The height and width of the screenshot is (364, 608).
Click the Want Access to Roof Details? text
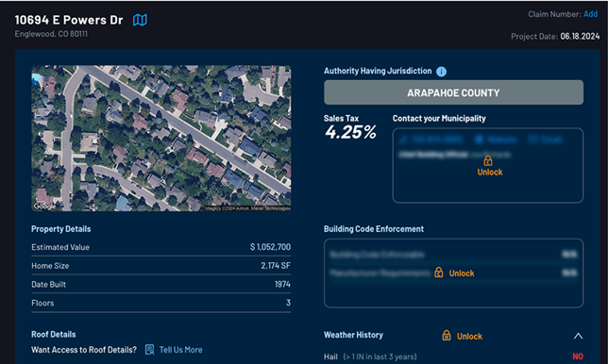84,350
